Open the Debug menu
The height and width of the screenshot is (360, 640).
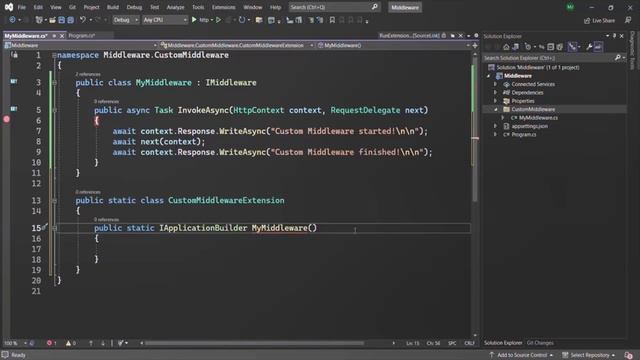tap(134, 7)
